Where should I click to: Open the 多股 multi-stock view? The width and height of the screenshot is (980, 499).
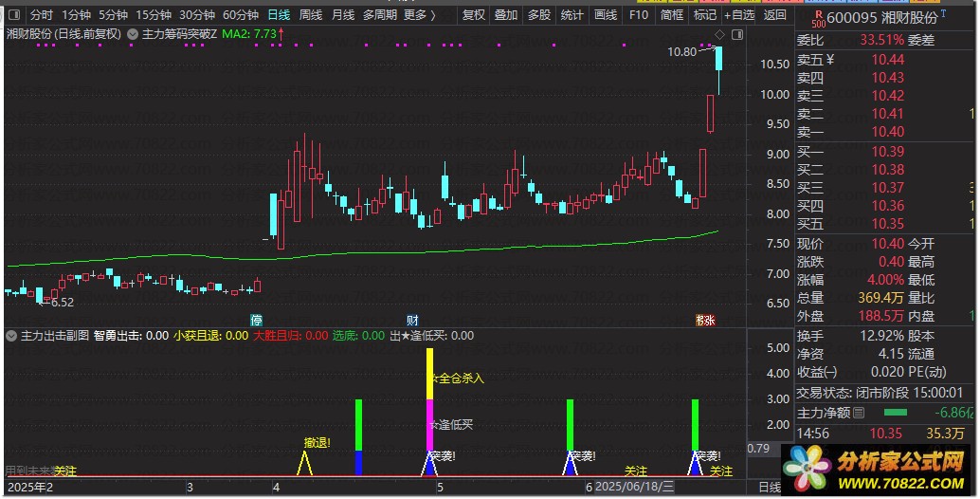click(x=538, y=14)
